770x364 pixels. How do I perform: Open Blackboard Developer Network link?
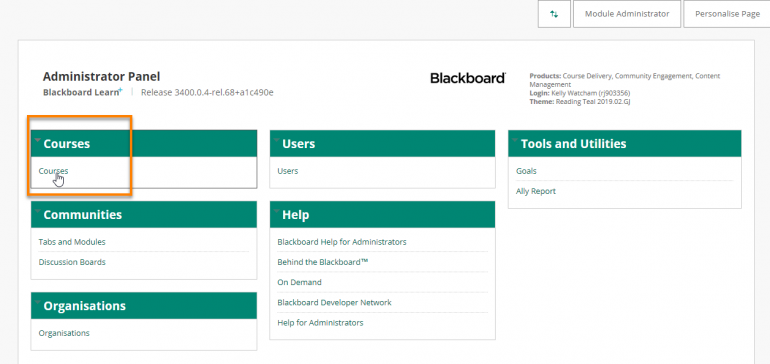point(334,302)
